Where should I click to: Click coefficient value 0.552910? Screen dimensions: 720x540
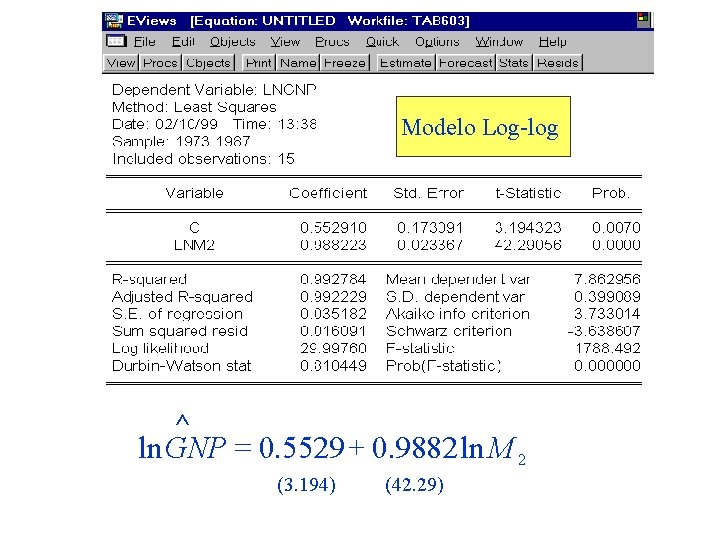click(x=333, y=228)
